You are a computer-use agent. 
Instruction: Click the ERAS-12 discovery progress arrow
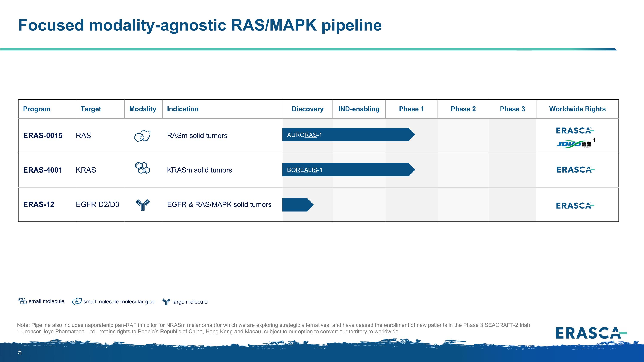297,205
